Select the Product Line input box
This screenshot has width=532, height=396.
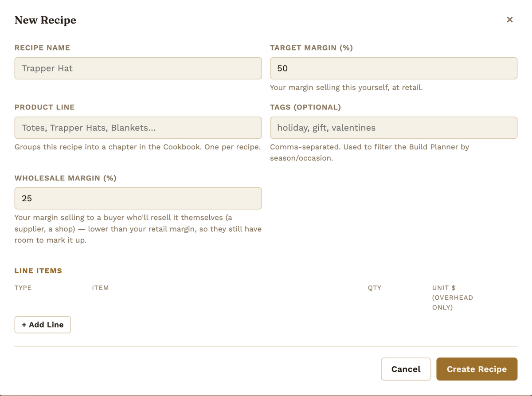click(x=138, y=128)
